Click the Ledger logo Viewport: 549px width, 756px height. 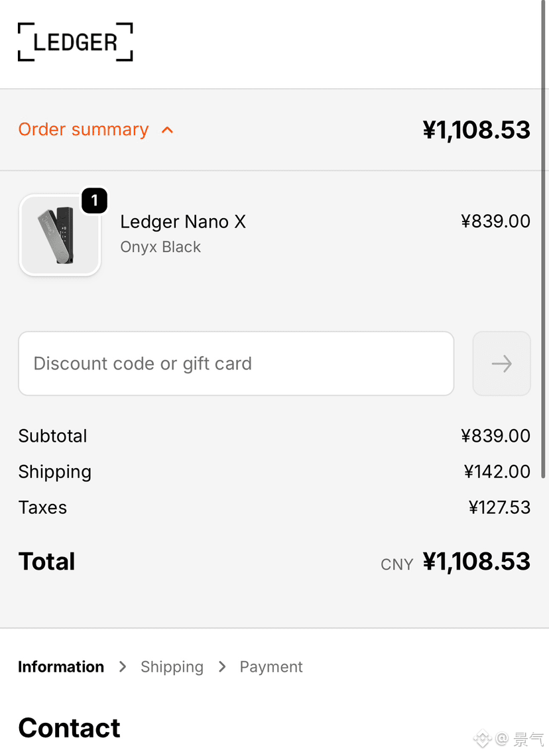75,42
